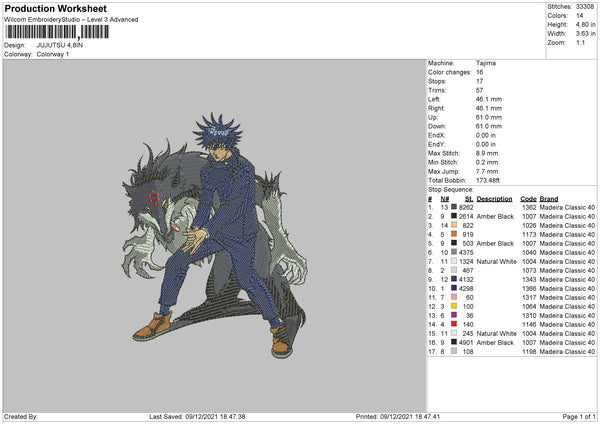Click the EndX value 0.00 in
The image size is (600, 424).
tap(486, 135)
